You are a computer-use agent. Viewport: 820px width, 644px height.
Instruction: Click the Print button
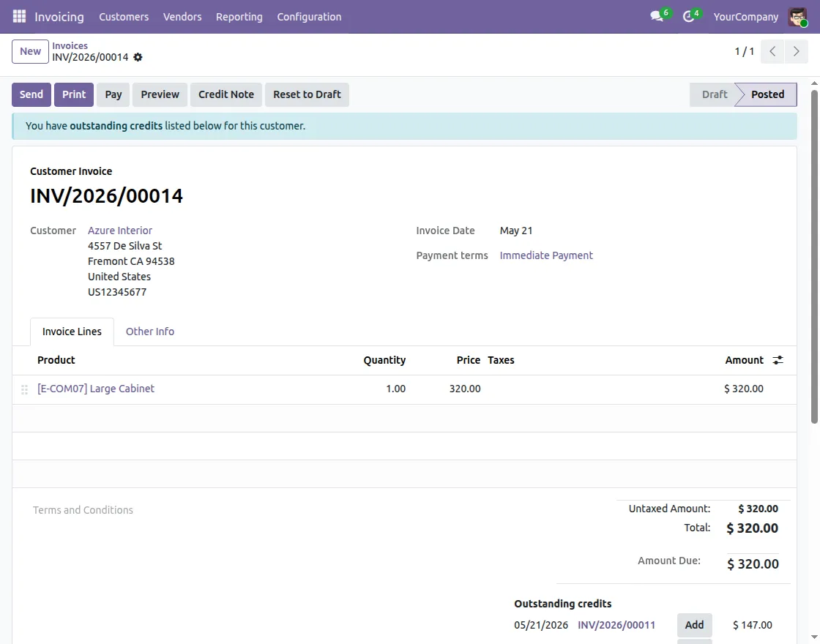point(74,94)
